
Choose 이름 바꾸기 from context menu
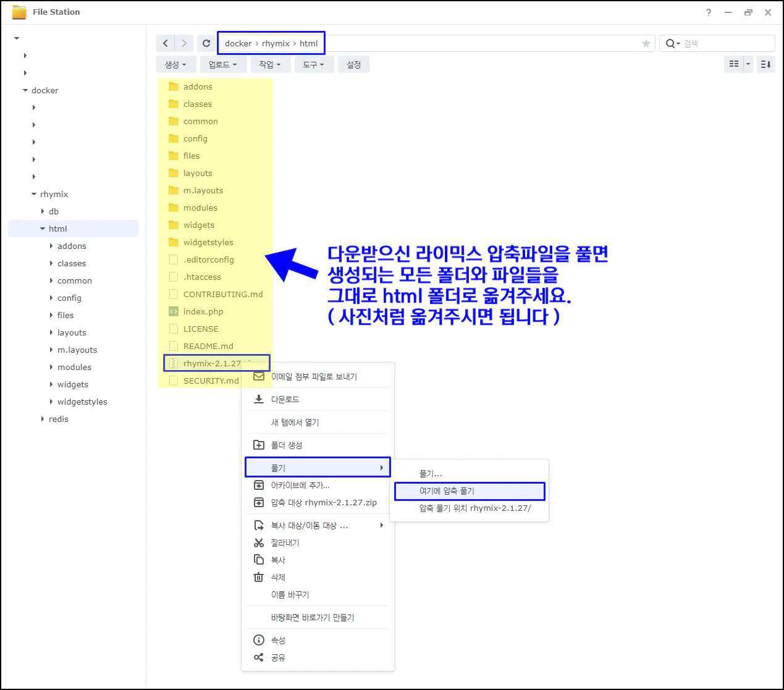(x=318, y=594)
